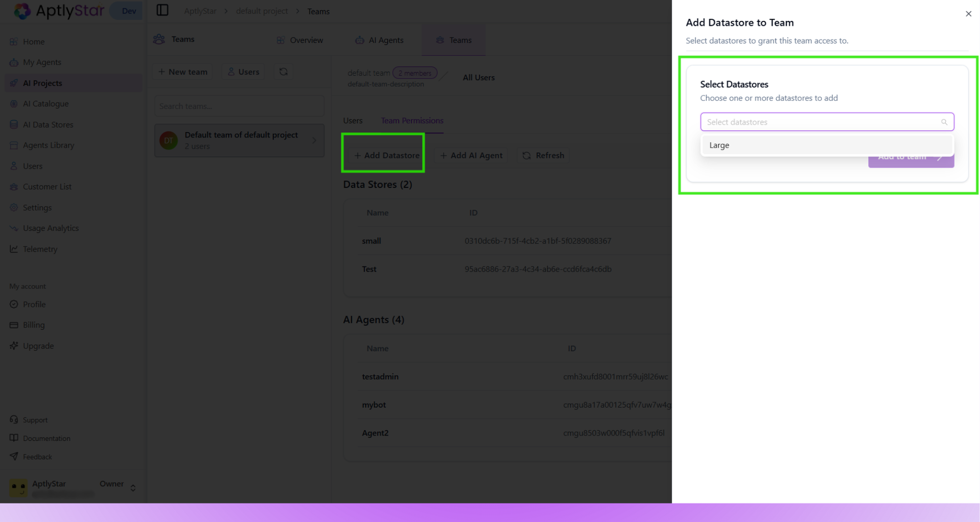Switch to the Team Permissions tab
This screenshot has width=980, height=522.
click(412, 120)
